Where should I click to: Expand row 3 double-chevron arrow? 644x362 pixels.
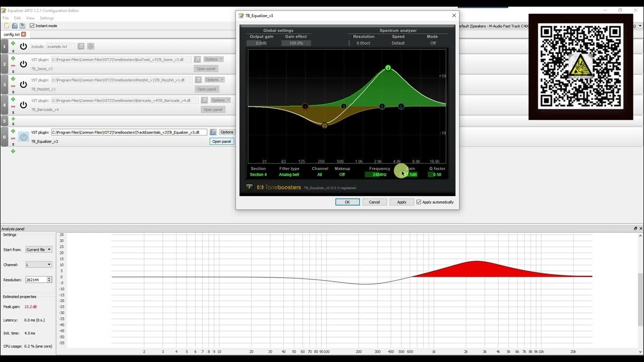tap(13, 92)
